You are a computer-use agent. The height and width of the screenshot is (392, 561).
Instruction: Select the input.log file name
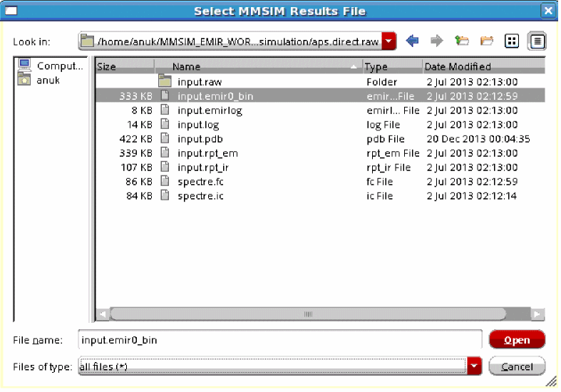198,125
